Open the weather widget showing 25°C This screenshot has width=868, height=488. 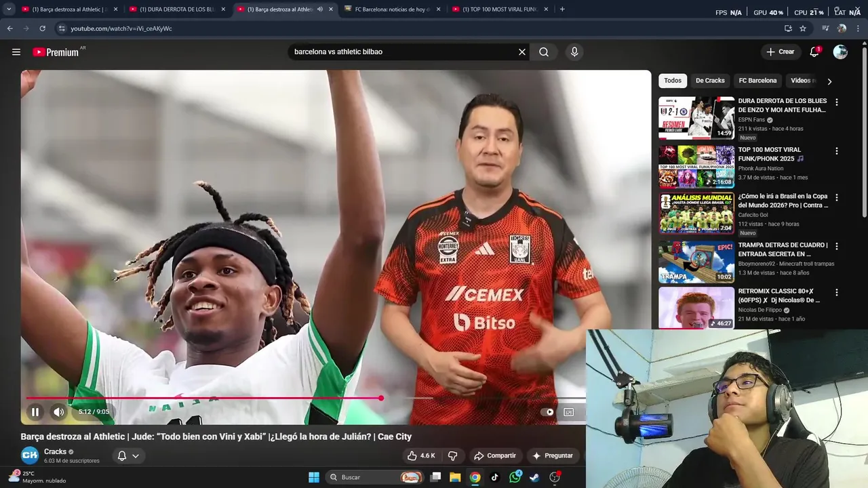click(x=37, y=477)
